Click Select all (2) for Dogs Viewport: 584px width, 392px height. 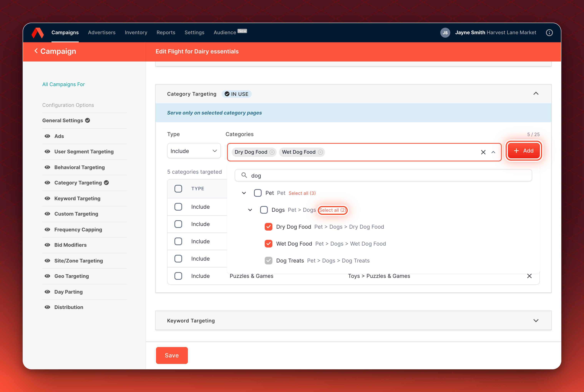[x=332, y=210]
